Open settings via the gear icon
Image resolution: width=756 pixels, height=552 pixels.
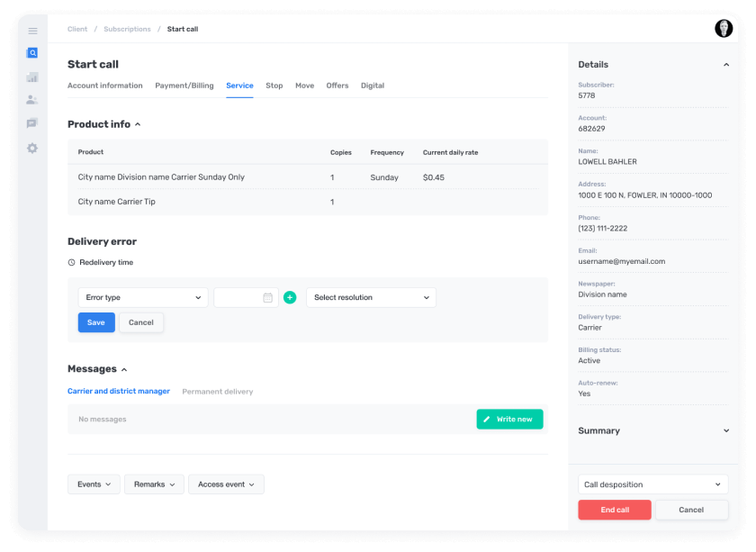pos(32,148)
